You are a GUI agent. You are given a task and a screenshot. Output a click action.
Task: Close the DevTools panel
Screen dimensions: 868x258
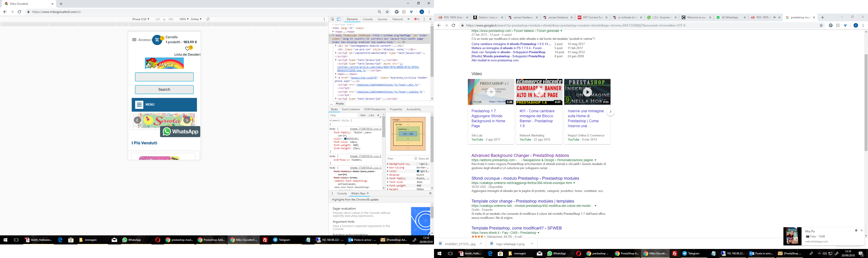tap(430, 19)
